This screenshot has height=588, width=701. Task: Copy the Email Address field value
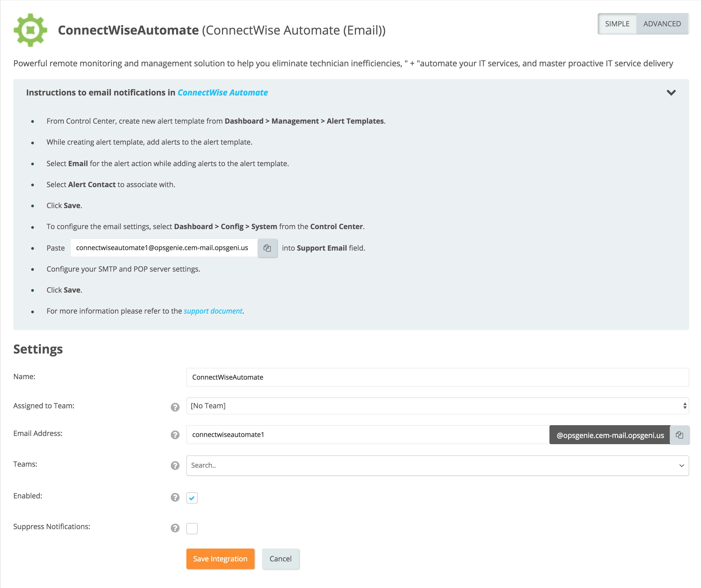pos(679,435)
